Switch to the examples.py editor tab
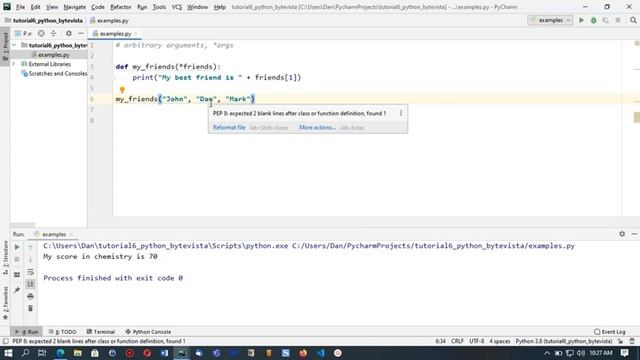640x360 pixels. [x=115, y=34]
